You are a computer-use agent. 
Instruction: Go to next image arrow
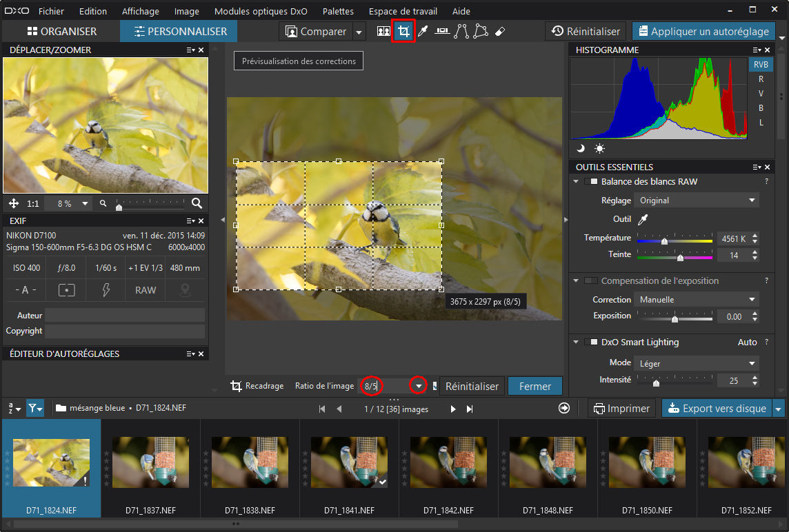point(453,409)
